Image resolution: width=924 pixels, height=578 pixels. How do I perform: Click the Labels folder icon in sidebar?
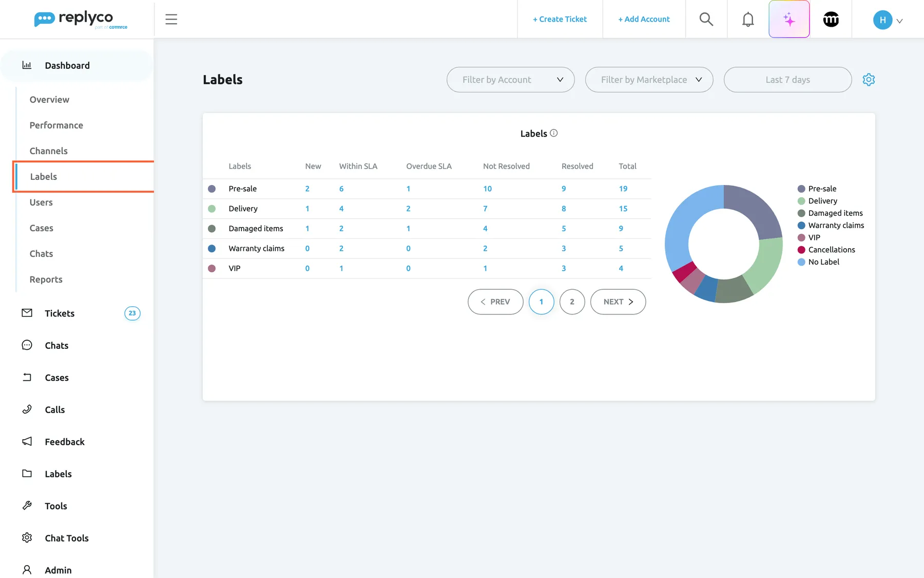click(27, 473)
